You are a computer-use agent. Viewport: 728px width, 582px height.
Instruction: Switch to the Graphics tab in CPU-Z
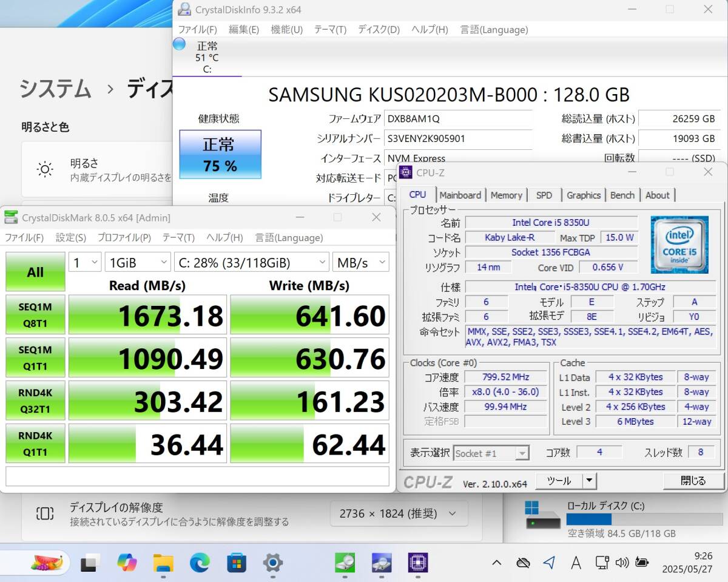coord(584,195)
